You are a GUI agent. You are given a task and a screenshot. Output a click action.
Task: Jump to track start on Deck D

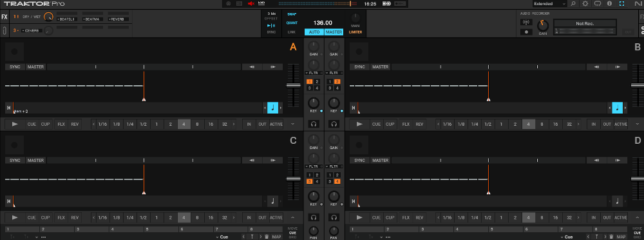click(x=353, y=201)
